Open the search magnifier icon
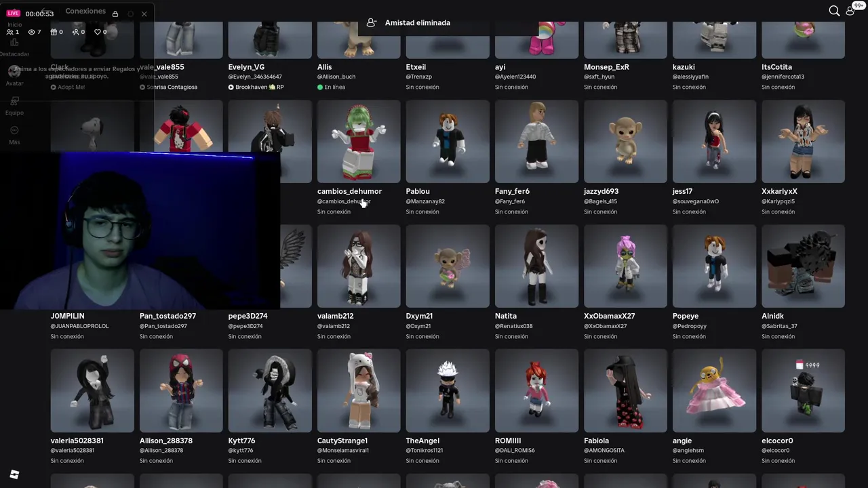 pyautogui.click(x=834, y=11)
